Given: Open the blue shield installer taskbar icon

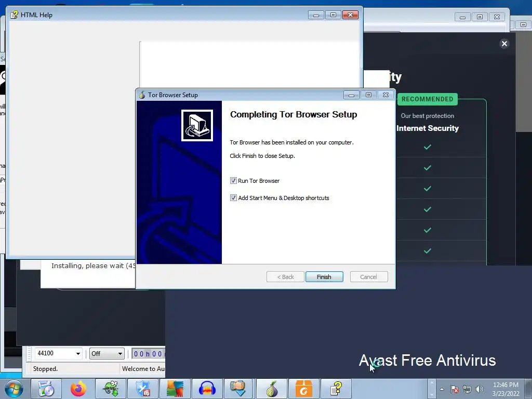Looking at the screenshot, I should (143, 389).
